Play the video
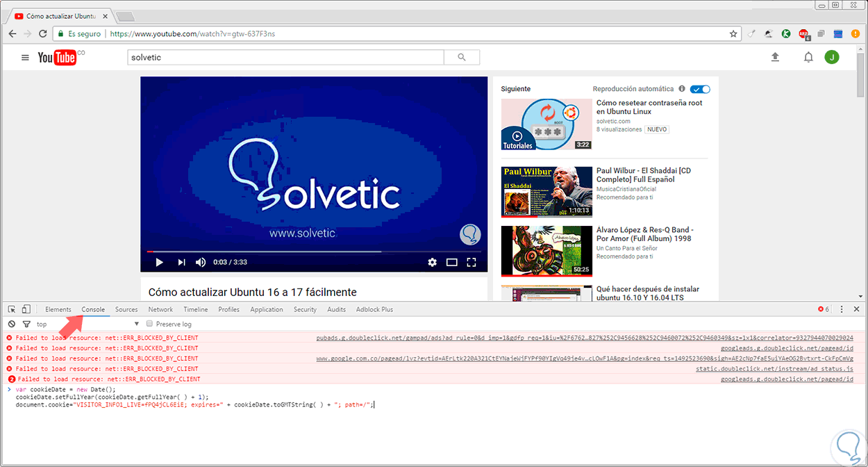 point(159,262)
